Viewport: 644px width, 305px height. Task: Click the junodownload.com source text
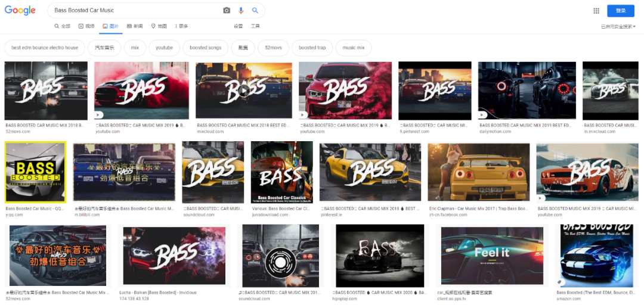pos(270,214)
